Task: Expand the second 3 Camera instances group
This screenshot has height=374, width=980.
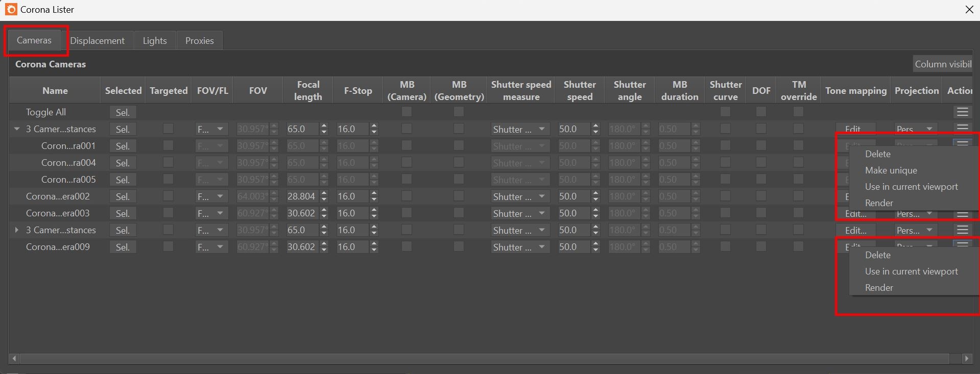Action: click(17, 230)
